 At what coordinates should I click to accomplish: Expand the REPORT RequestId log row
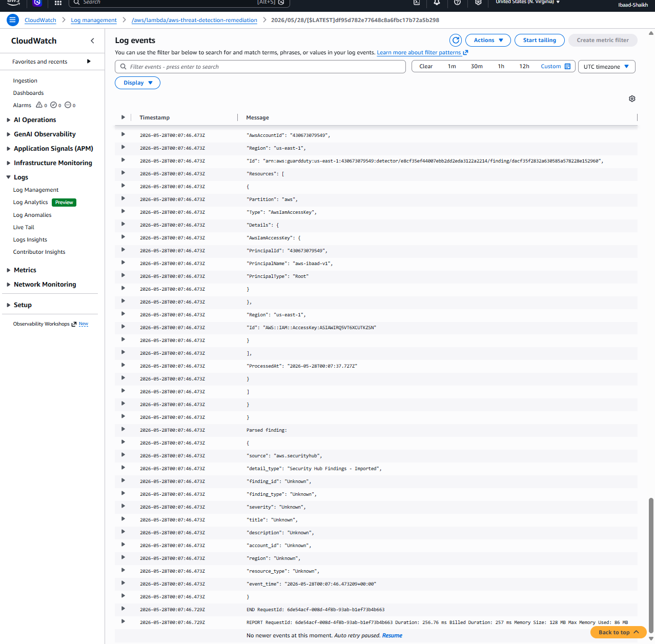click(x=123, y=621)
